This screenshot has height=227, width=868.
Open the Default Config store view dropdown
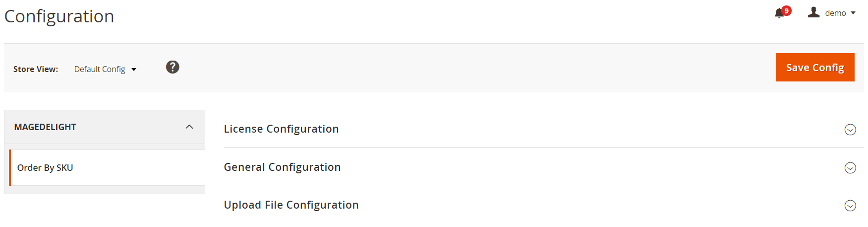coord(100,70)
